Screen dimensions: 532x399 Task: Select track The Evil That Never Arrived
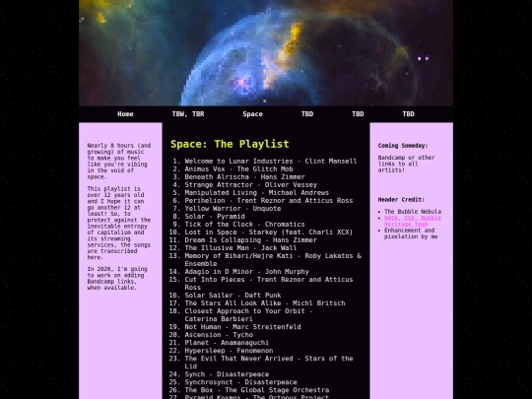269,363
